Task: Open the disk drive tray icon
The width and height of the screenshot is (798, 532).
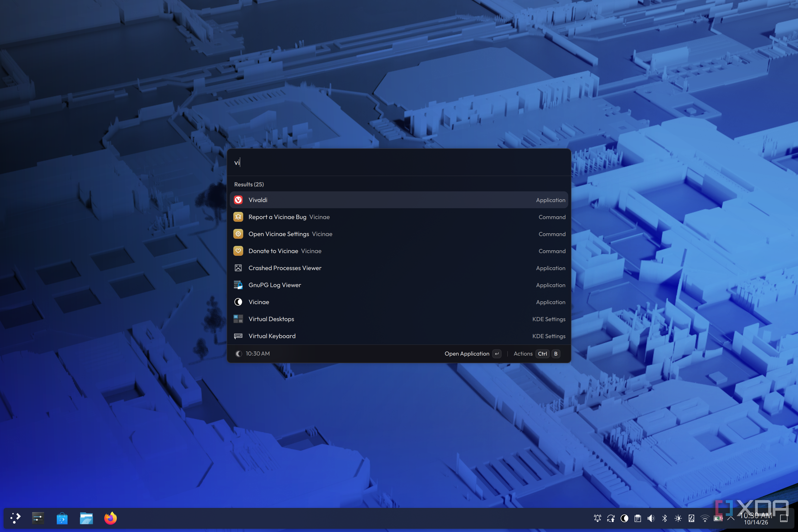Action: [x=691, y=518]
